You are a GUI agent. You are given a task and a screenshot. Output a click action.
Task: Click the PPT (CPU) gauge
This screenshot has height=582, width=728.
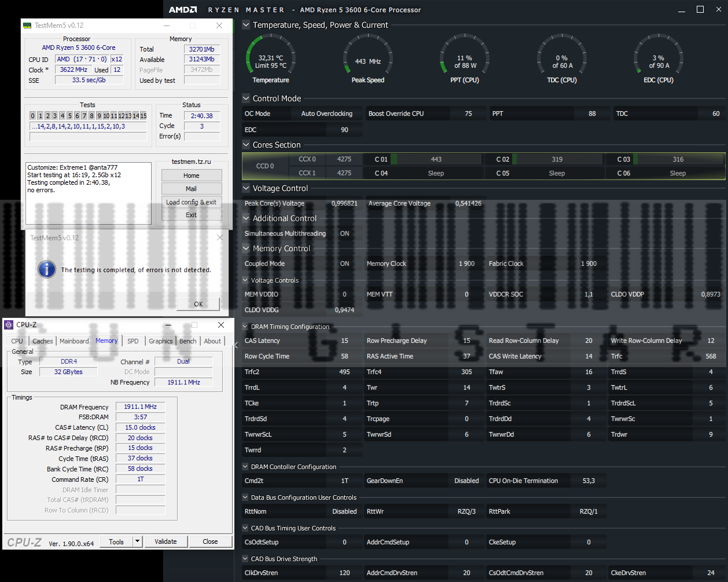(x=465, y=59)
